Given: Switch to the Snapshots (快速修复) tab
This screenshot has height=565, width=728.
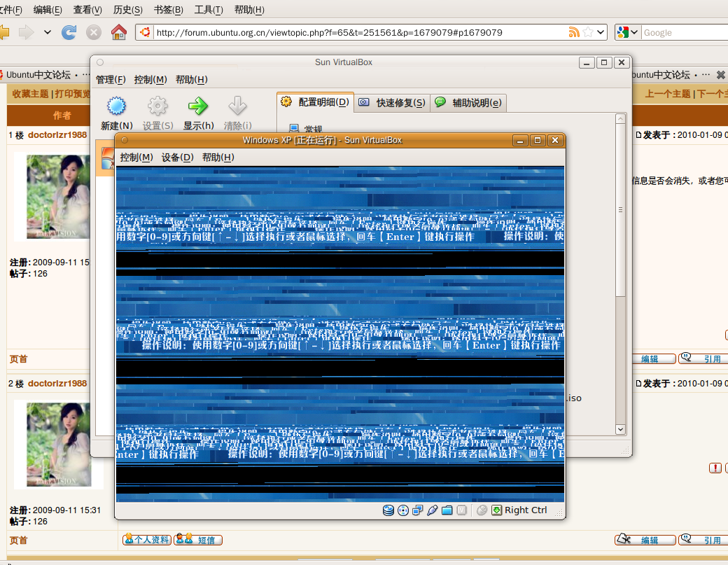Looking at the screenshot, I should click(x=392, y=103).
